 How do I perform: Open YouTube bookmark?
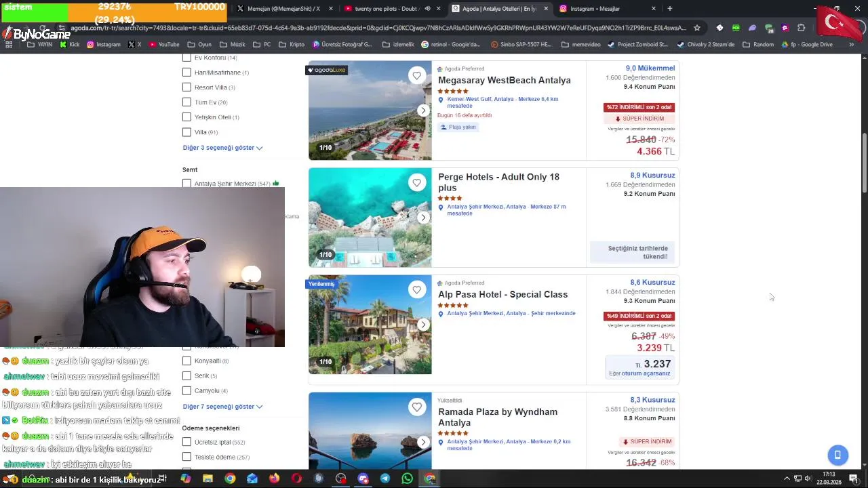coord(163,45)
